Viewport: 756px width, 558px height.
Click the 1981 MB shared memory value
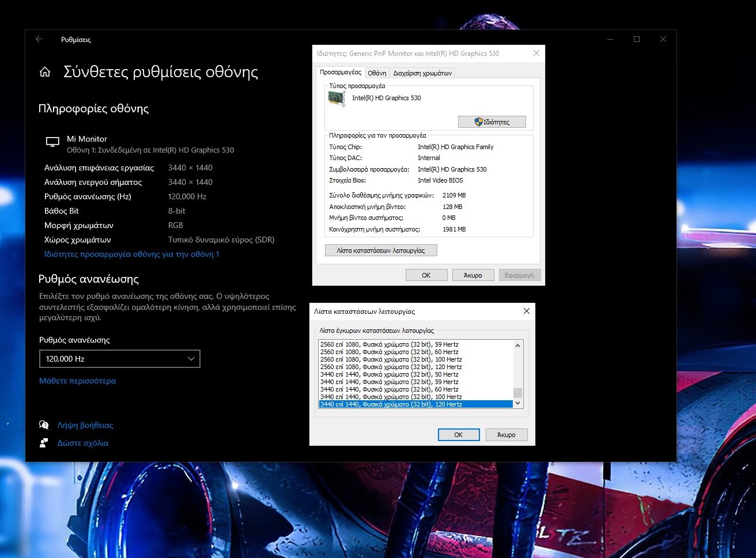pos(454,229)
